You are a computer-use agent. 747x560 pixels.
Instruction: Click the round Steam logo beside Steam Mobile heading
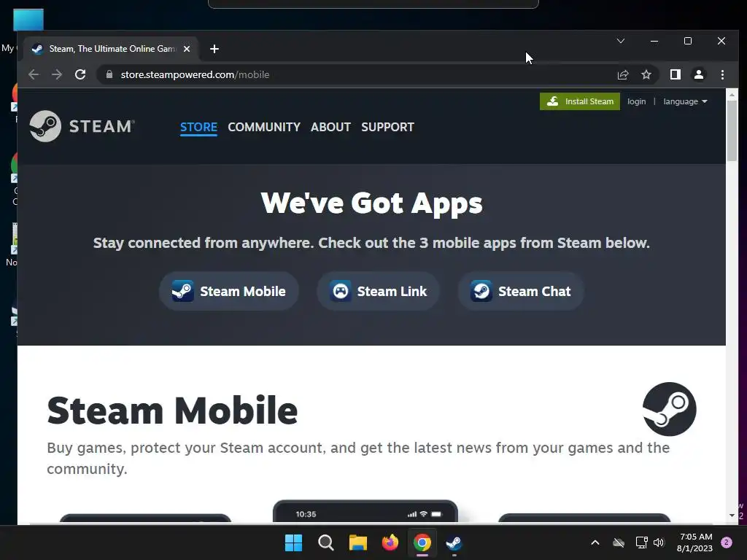click(670, 409)
